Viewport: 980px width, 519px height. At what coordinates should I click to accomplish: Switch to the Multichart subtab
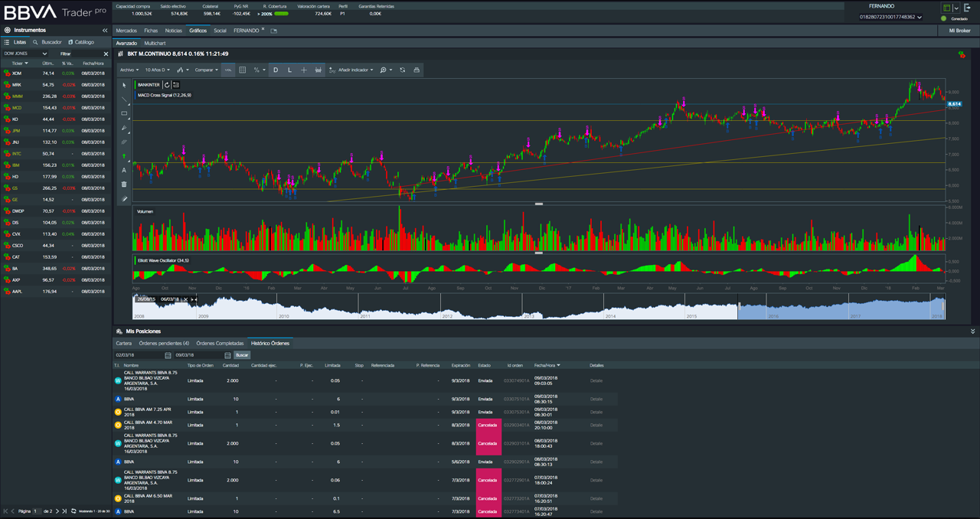[x=155, y=44]
